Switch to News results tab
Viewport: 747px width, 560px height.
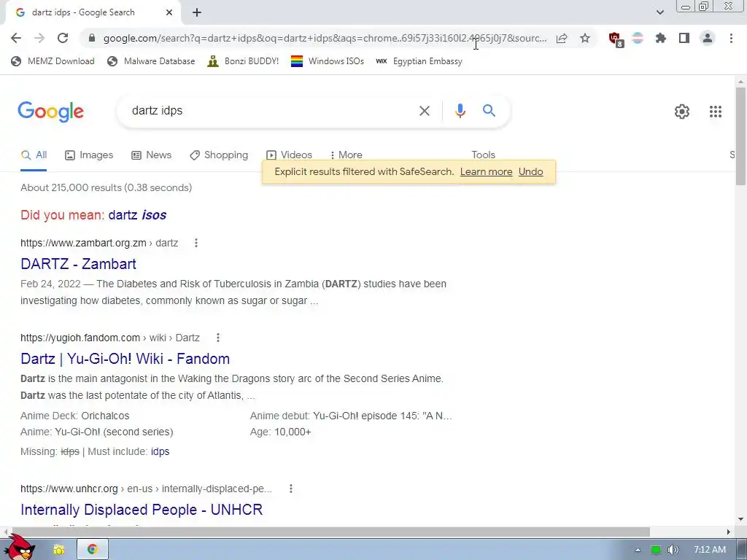tap(152, 155)
